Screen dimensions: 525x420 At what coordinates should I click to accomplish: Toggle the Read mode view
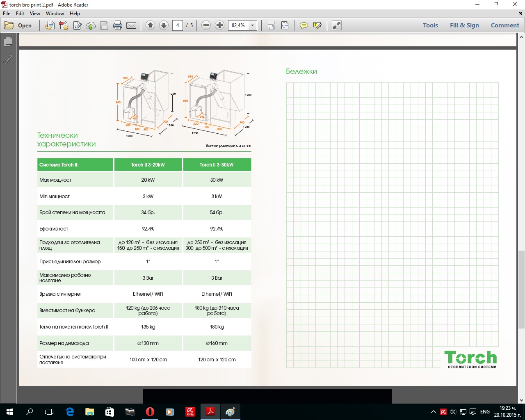(x=337, y=25)
